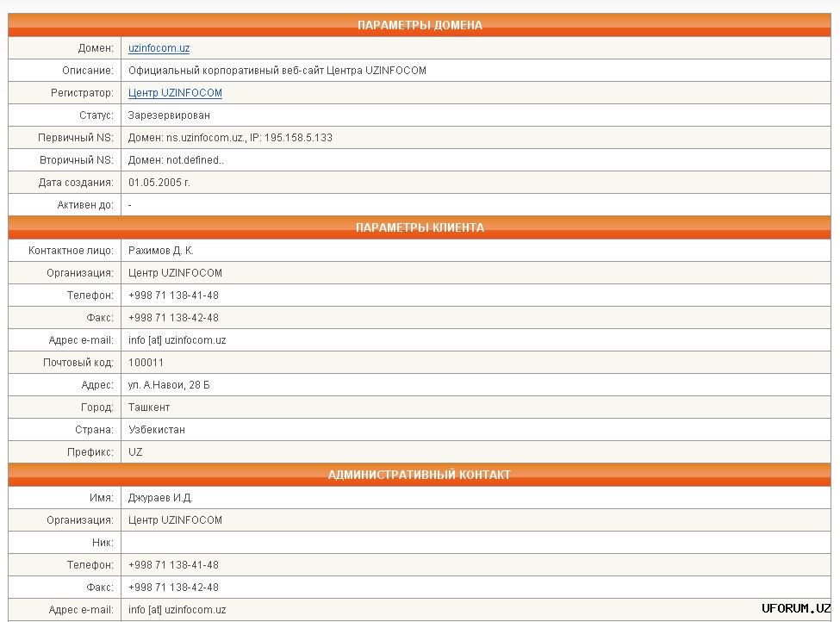Click the 'Регистратор:' row label
840x622 pixels.
pyautogui.click(x=82, y=93)
